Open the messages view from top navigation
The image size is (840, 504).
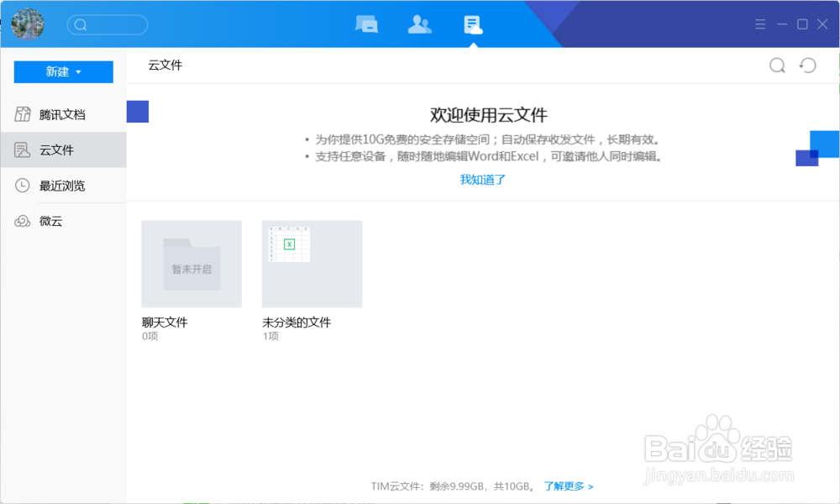tap(366, 24)
